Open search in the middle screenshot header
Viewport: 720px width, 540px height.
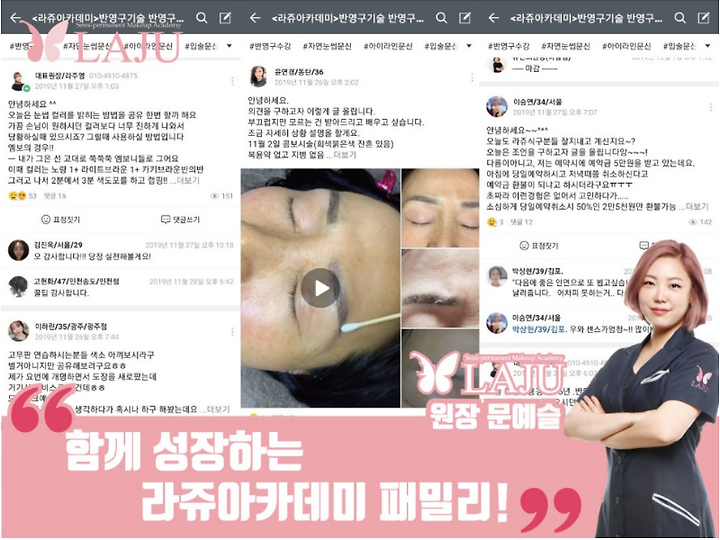441,18
